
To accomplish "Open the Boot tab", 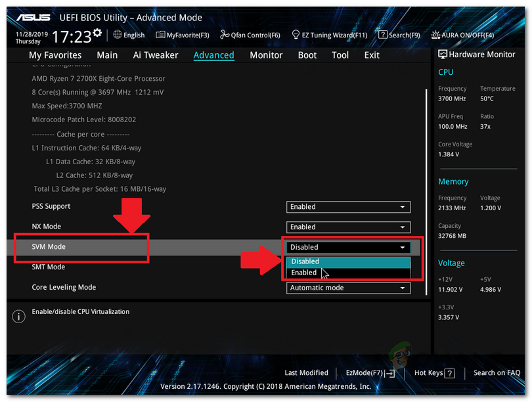I will (x=307, y=55).
